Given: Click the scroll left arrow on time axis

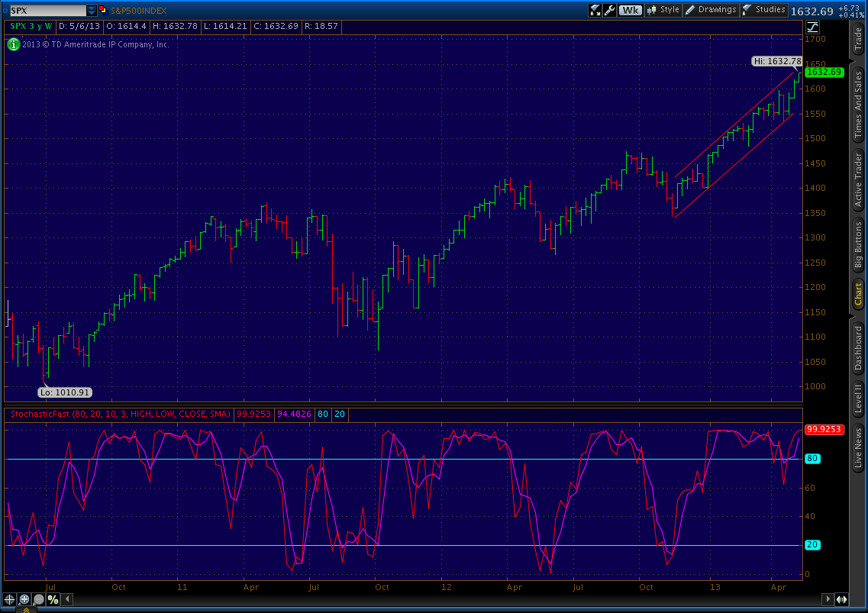Looking at the screenshot, I should (67, 598).
